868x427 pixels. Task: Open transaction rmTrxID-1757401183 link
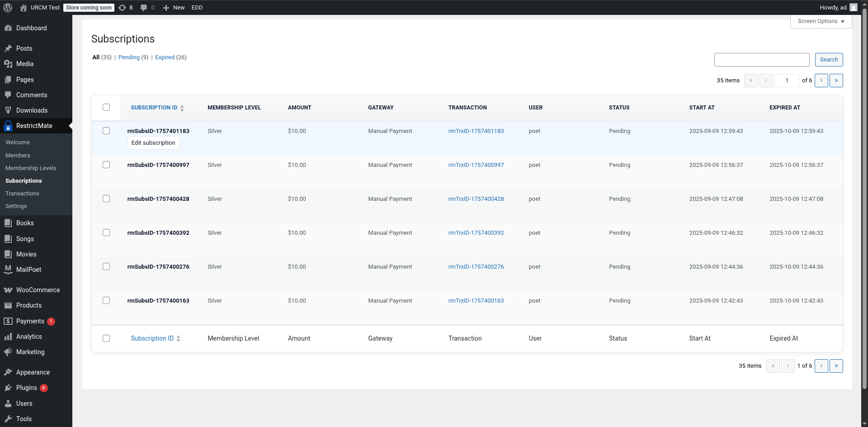[476, 131]
